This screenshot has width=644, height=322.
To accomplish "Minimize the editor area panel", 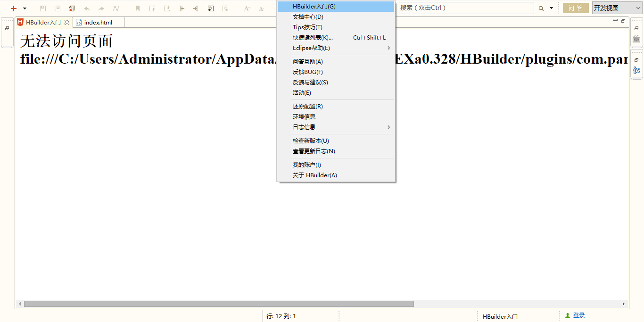I will [x=615, y=20].
